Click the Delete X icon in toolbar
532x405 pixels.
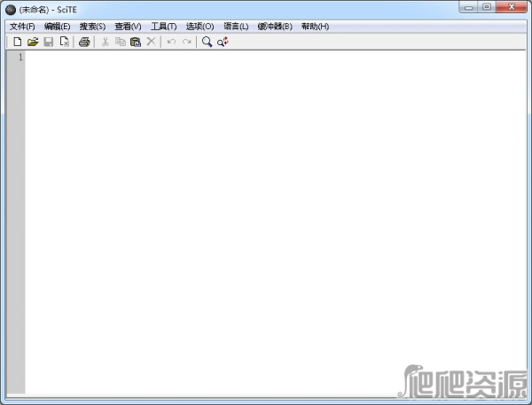point(152,42)
